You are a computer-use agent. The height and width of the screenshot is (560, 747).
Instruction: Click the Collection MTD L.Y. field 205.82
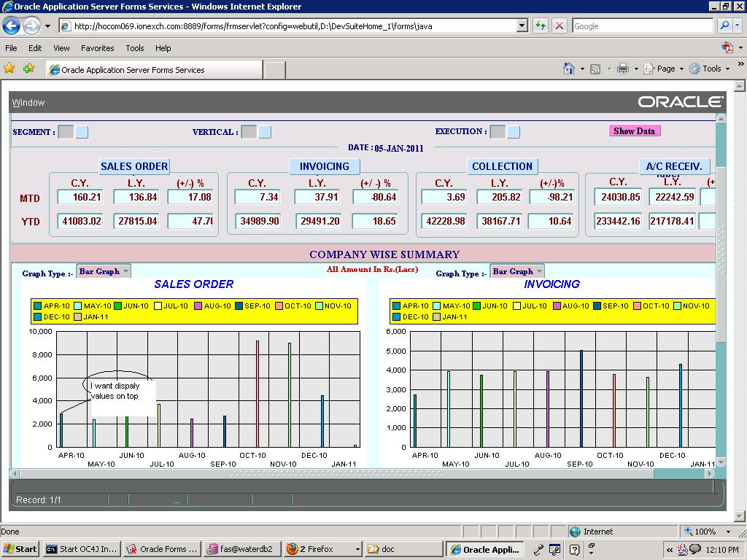(x=500, y=197)
